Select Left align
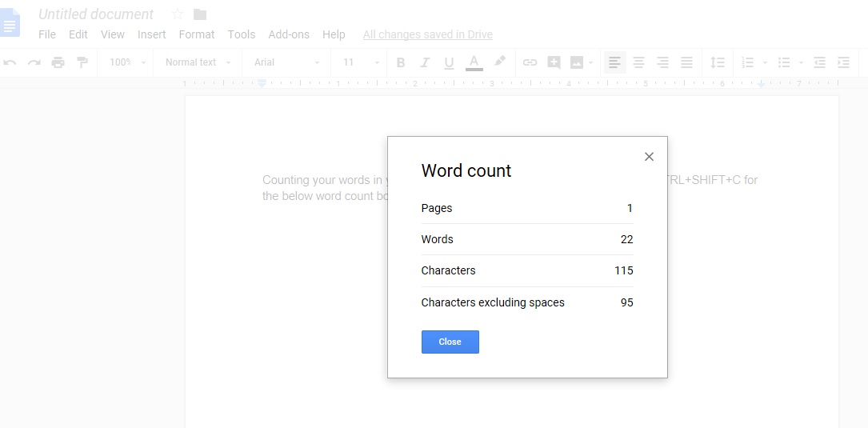 coord(614,62)
